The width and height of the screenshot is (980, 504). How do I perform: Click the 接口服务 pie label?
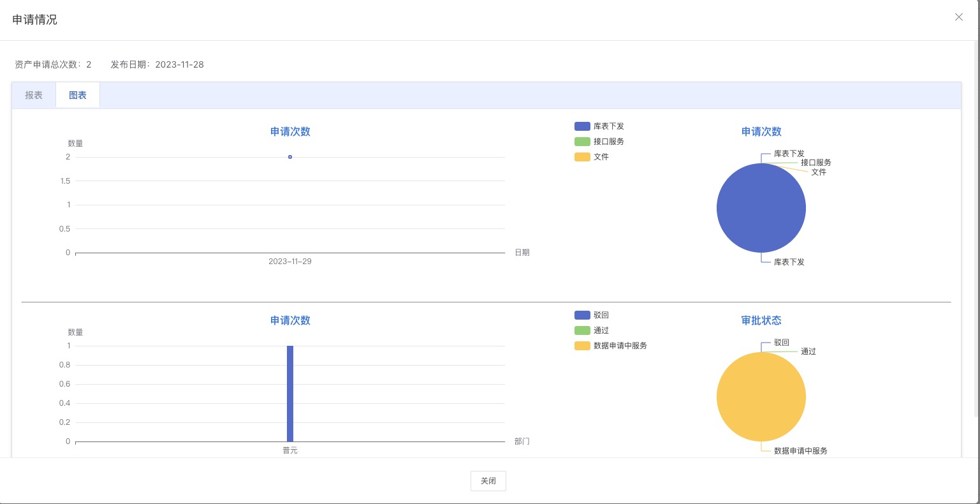click(816, 163)
